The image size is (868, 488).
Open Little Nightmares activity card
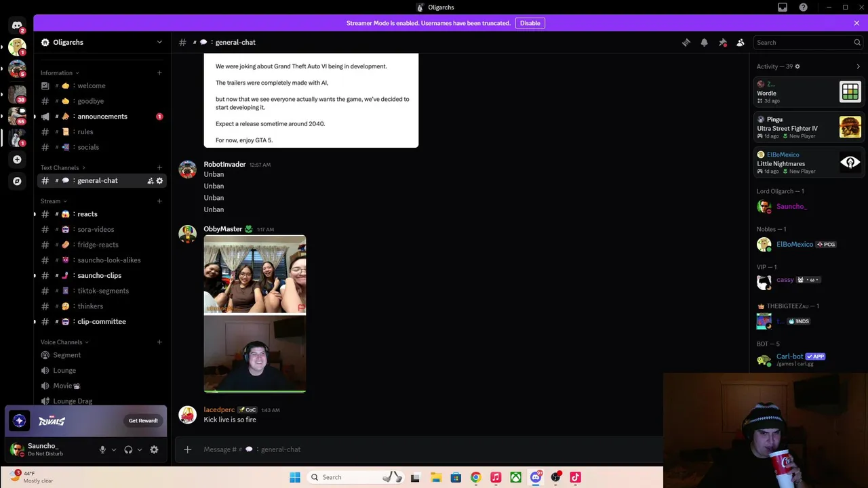tap(809, 162)
